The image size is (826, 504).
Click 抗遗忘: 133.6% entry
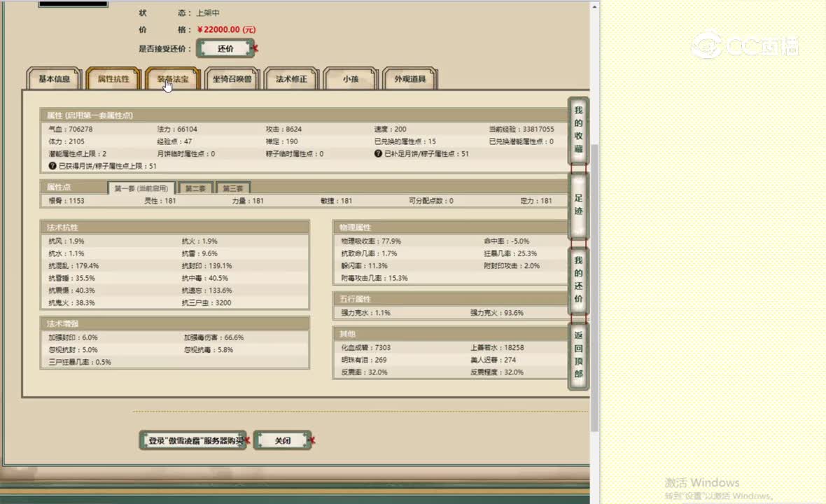click(207, 290)
